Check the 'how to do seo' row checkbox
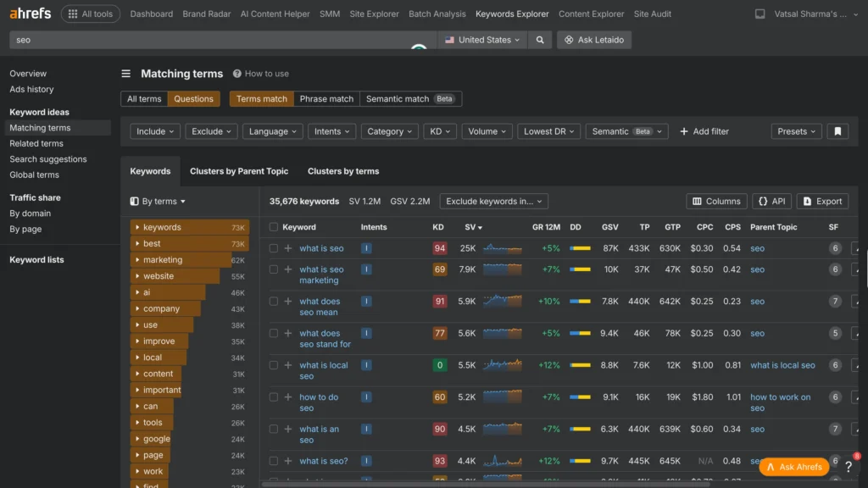 click(x=274, y=397)
